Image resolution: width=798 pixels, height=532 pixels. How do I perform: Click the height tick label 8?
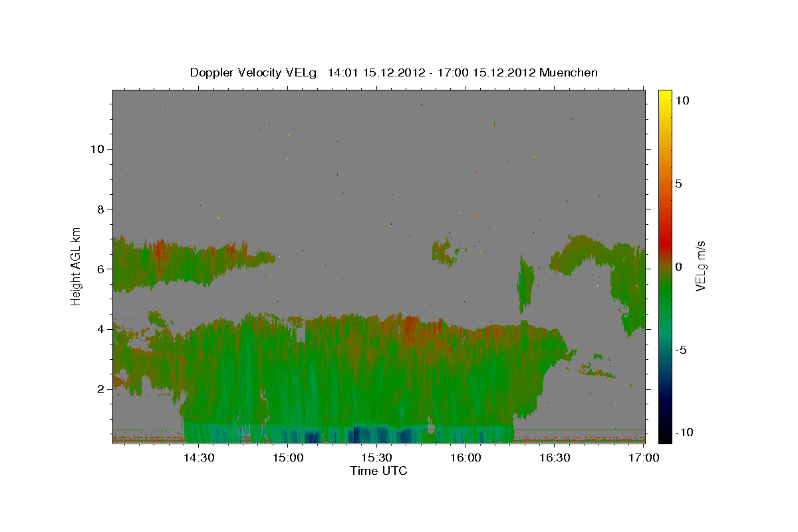click(100, 209)
